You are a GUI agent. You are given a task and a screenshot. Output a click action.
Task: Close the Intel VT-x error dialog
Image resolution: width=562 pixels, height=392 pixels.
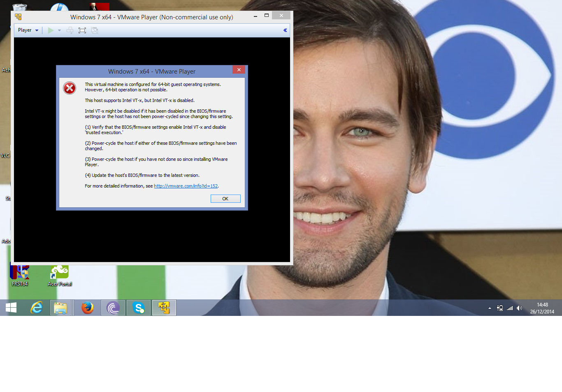[x=239, y=70]
